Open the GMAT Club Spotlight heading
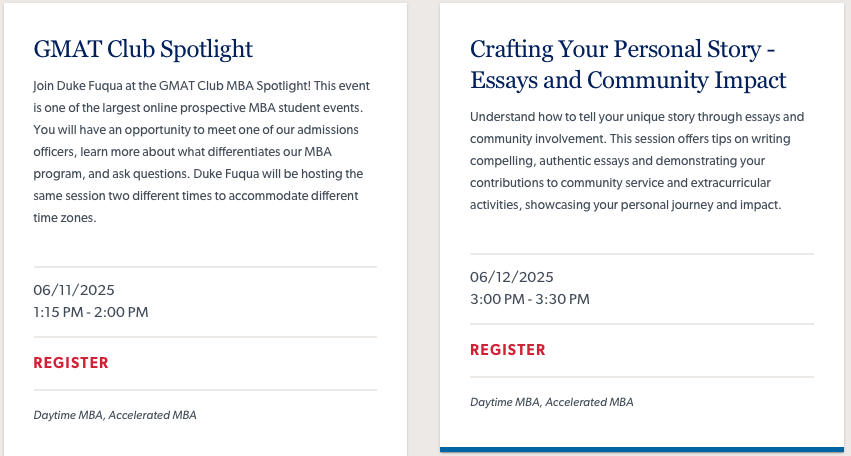 pos(143,49)
